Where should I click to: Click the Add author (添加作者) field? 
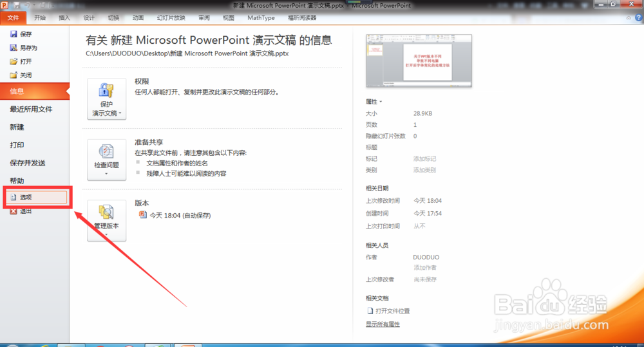pos(425,268)
